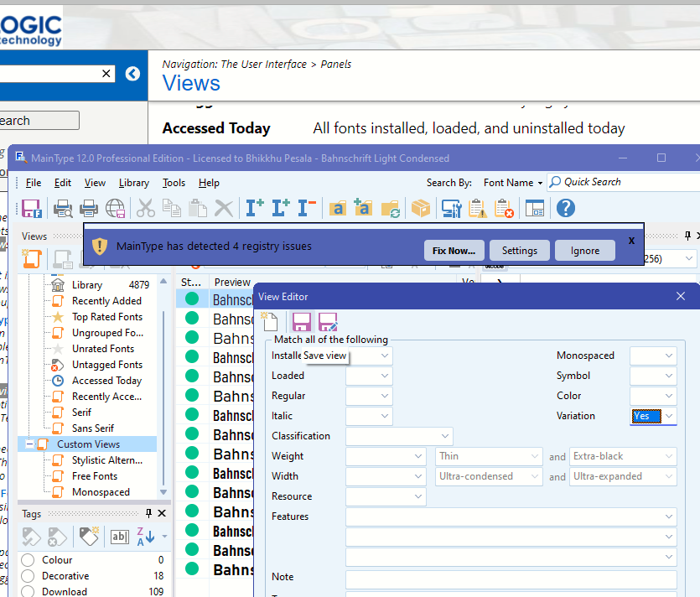Screen dimensions: 700x597
Task: Create new view in View Editor toolbar
Action: coord(269,322)
